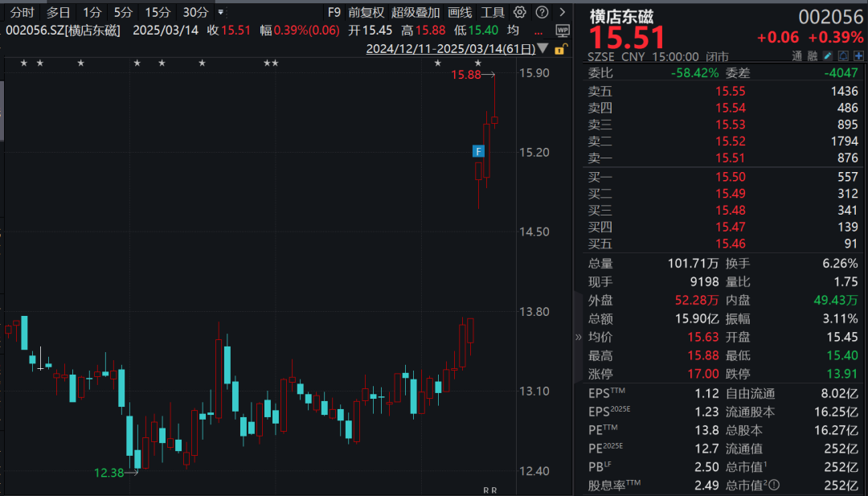Click the 涨停 17.00 limit-up price
Viewport: 868px width, 496px height.
[x=703, y=374]
